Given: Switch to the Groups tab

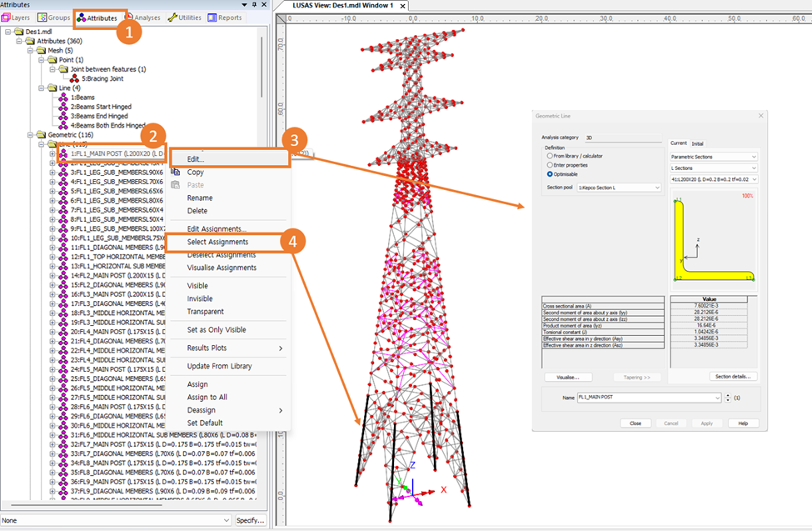Looking at the screenshot, I should [53, 18].
